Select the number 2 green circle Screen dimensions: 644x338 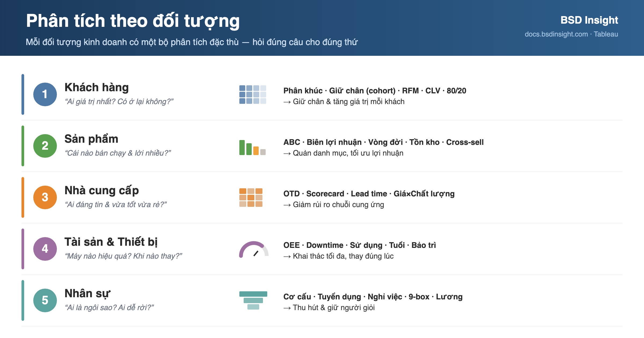click(45, 146)
